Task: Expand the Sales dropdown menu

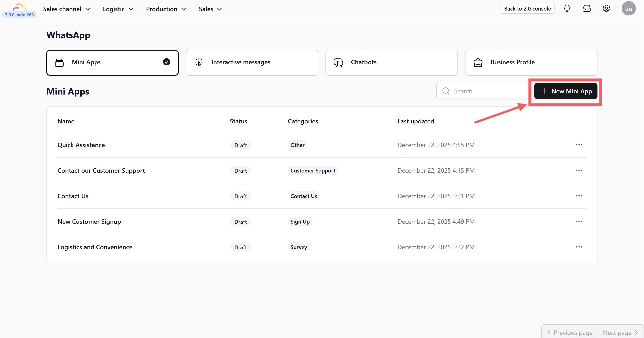Action: tap(210, 9)
